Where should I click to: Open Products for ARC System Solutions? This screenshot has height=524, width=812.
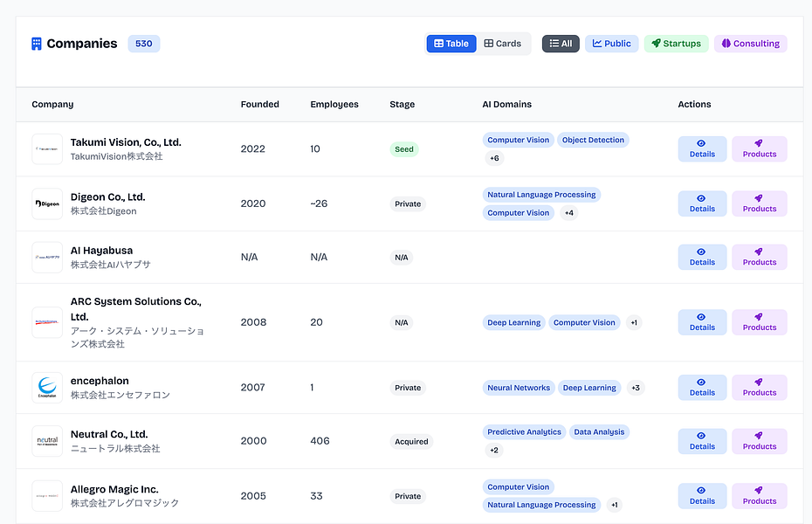coord(760,322)
